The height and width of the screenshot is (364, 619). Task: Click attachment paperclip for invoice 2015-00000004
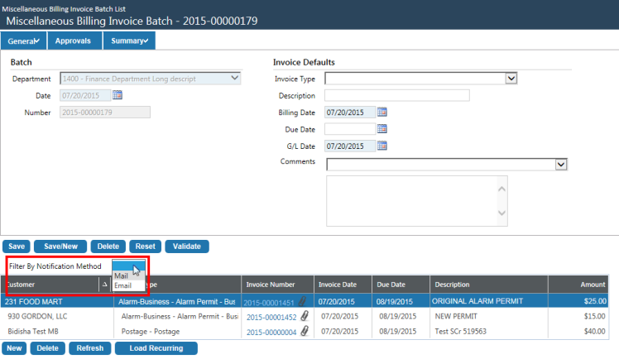coord(304,331)
